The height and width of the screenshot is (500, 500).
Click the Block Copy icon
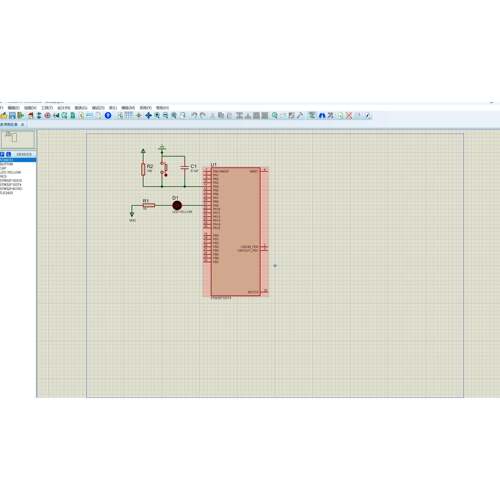[239, 116]
